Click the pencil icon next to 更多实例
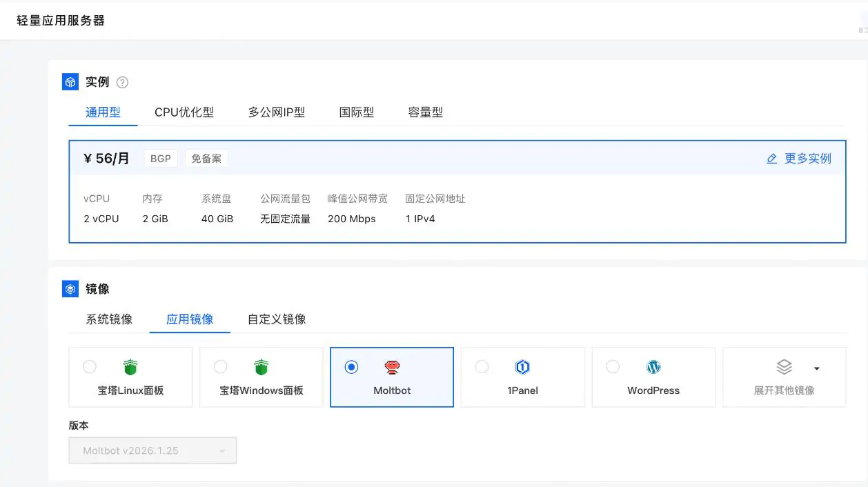The image size is (868, 487). click(771, 158)
